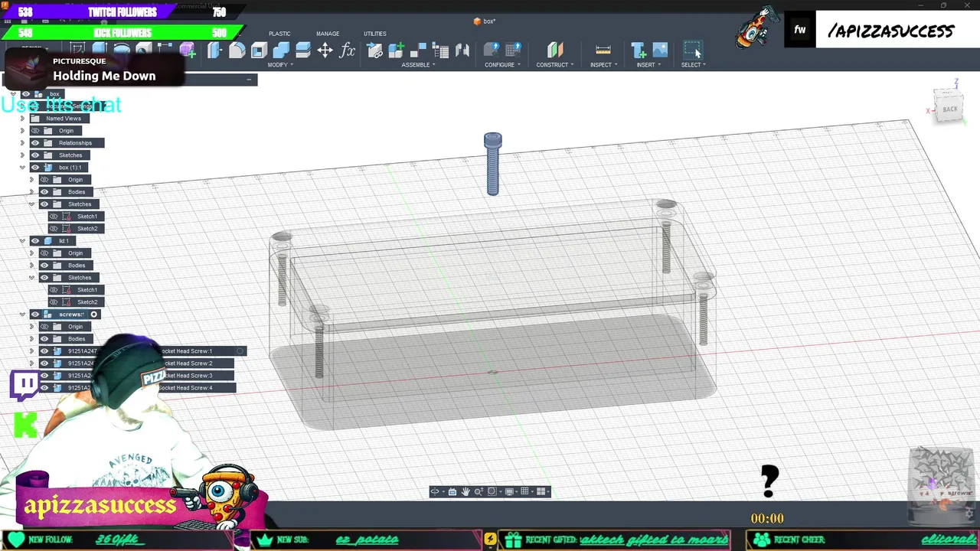This screenshot has width=980, height=551.
Task: Collapse the lid:1 component arrow
Action: [22, 241]
